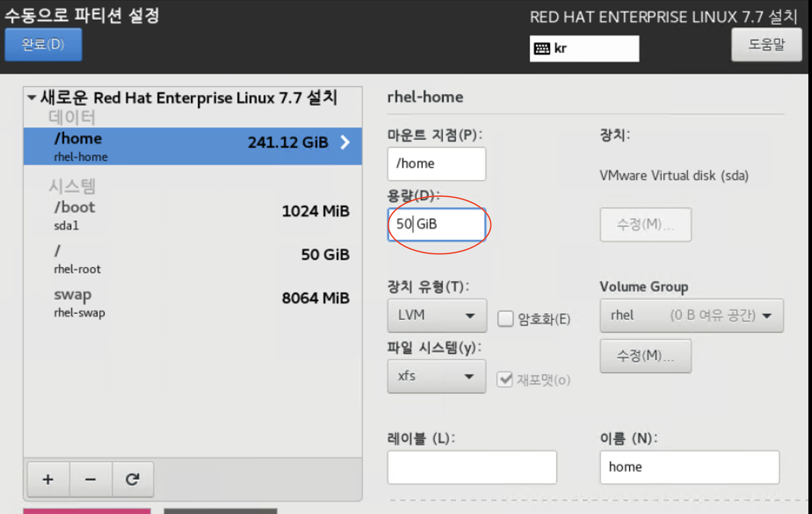The image size is (812, 514).
Task: Click the kr keyboard layout indicator
Action: (584, 48)
